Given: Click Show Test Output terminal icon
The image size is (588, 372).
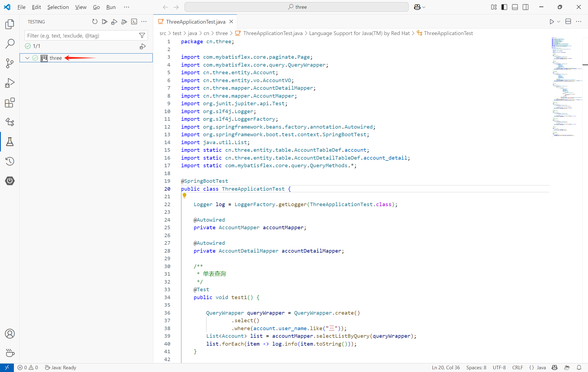Looking at the screenshot, I should (134, 22).
